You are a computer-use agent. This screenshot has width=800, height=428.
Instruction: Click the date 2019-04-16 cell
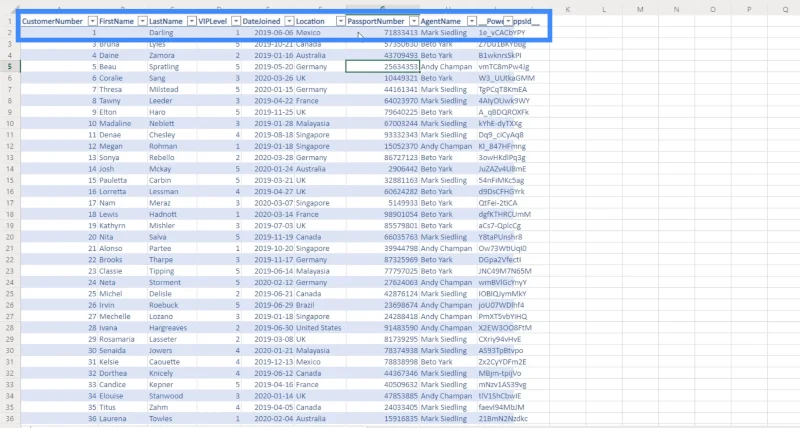pyautogui.click(x=268, y=385)
